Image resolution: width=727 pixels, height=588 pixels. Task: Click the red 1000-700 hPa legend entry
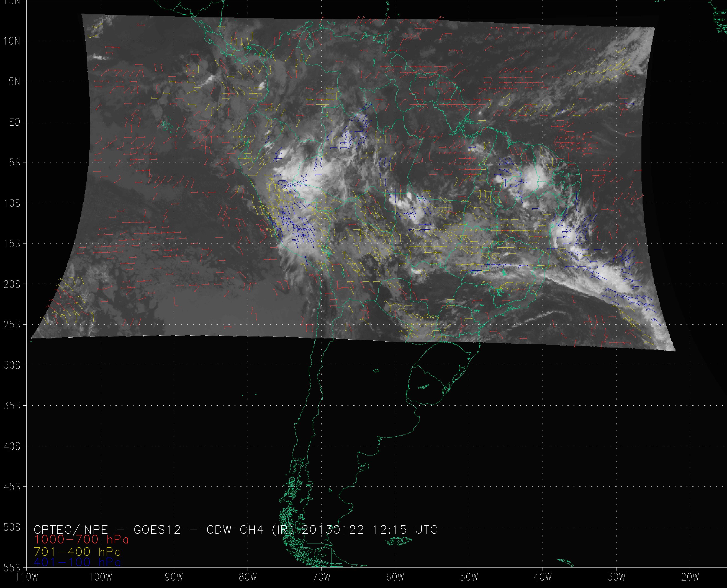81,540
